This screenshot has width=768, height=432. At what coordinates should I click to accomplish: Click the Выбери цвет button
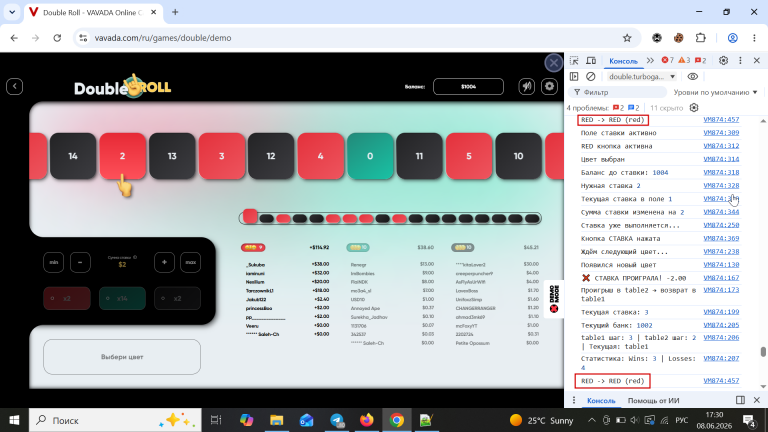[x=122, y=357]
